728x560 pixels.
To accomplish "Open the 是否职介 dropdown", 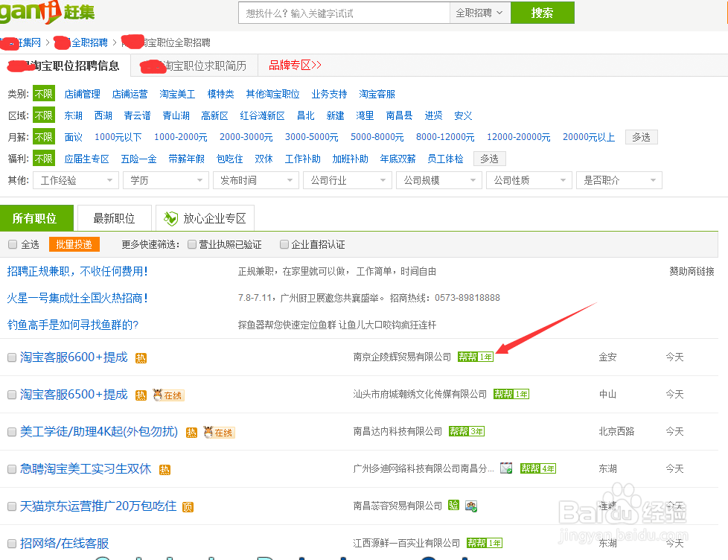I will tap(619, 180).
